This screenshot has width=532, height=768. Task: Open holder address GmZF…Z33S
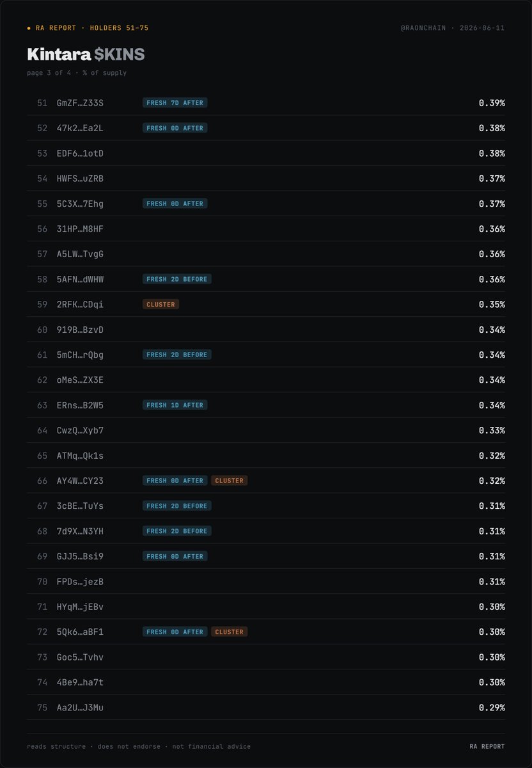(80, 102)
